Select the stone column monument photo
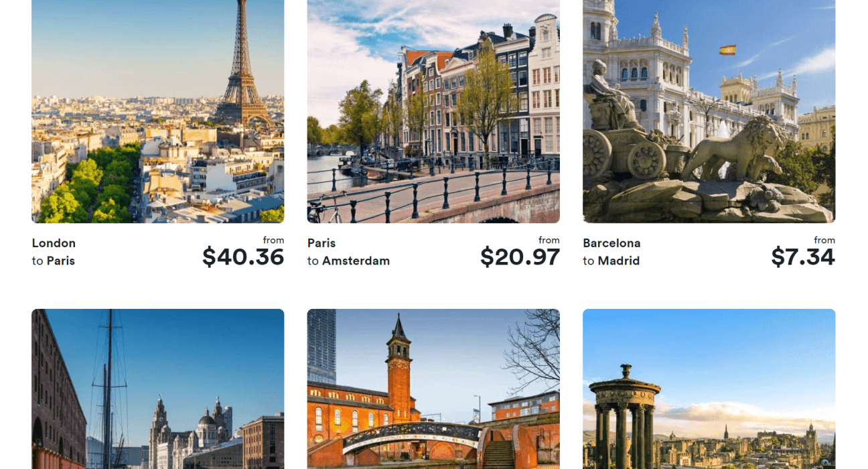The height and width of the screenshot is (469, 868). pyautogui.click(x=709, y=389)
